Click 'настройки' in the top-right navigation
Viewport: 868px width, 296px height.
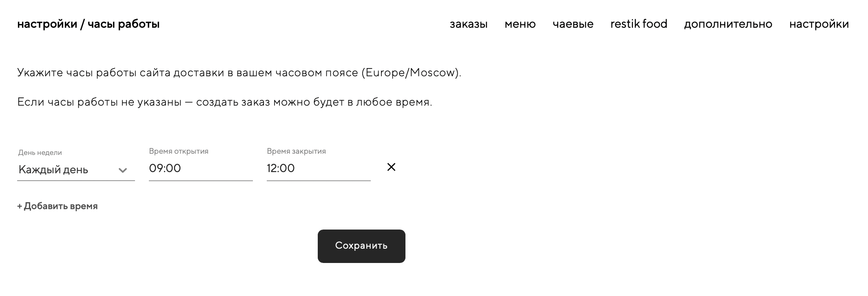pyautogui.click(x=819, y=24)
